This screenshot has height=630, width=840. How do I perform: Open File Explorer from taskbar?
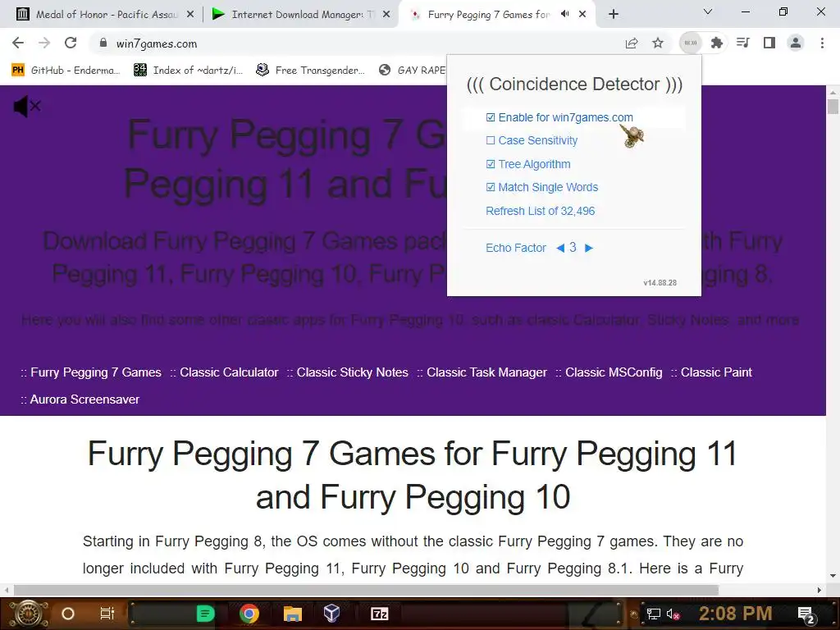pyautogui.click(x=293, y=614)
